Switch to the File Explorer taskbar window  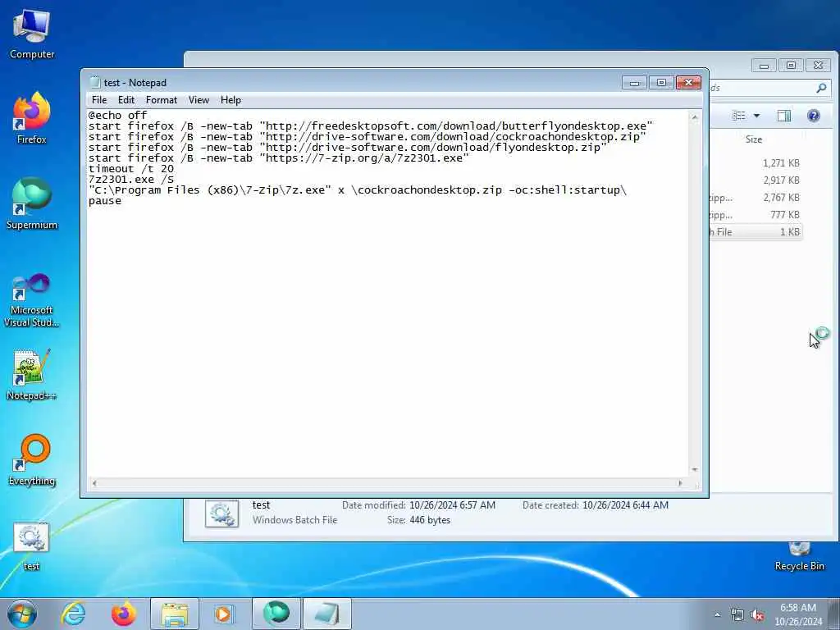[x=175, y=614]
